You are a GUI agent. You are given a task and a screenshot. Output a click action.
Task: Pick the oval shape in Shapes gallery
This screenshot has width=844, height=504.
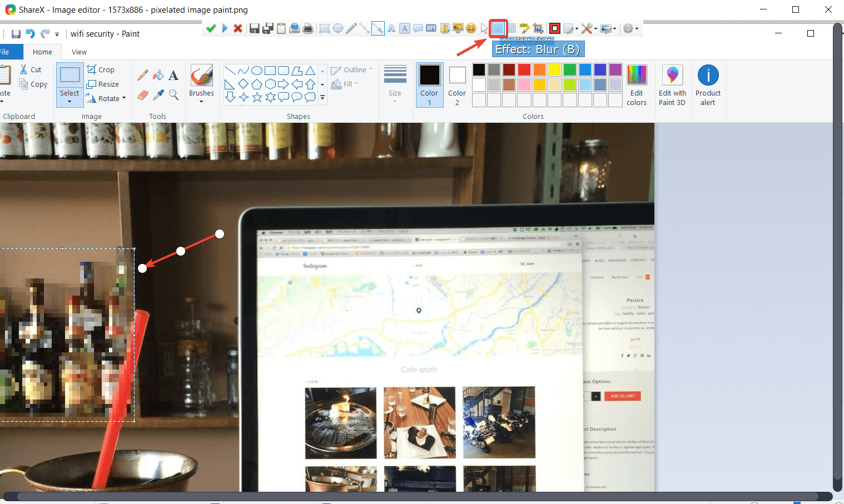point(257,71)
